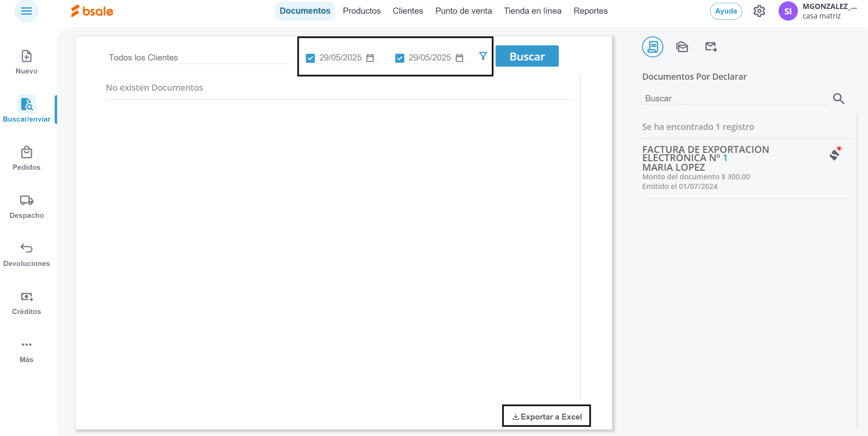The image size is (868, 436).
Task: Open the hamburger menu icon
Action: [26, 11]
